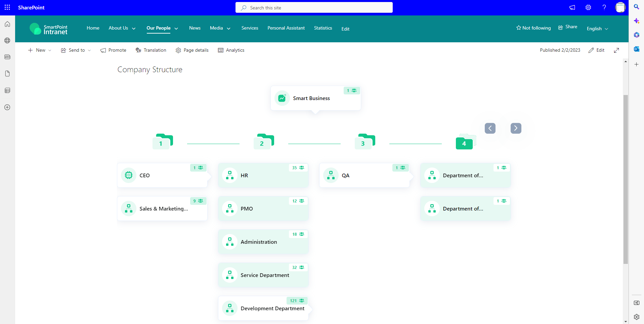Expand the About Us menu chevron
Image resolution: width=644 pixels, height=324 pixels.
(x=134, y=29)
